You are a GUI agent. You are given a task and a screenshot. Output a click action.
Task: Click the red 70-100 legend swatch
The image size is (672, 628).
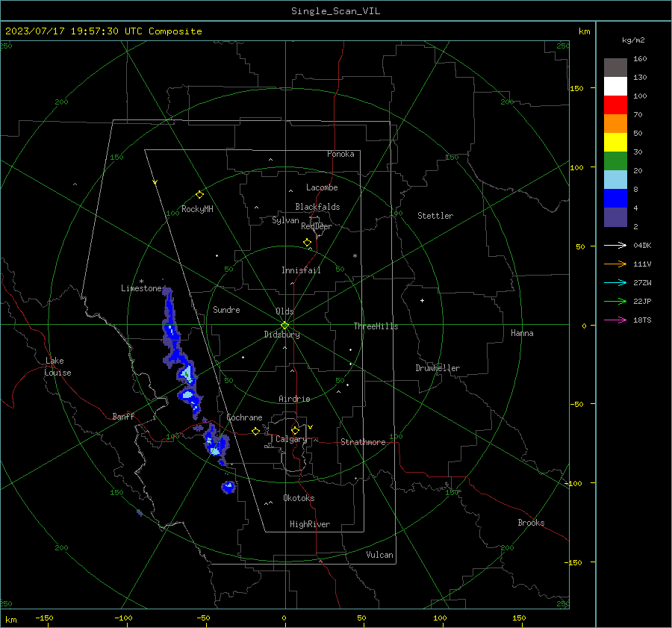coord(615,105)
